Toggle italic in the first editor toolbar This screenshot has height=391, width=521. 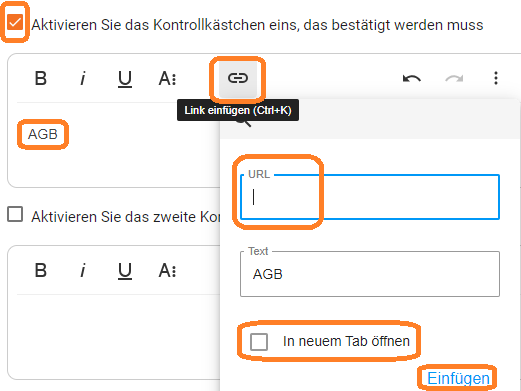click(x=83, y=79)
